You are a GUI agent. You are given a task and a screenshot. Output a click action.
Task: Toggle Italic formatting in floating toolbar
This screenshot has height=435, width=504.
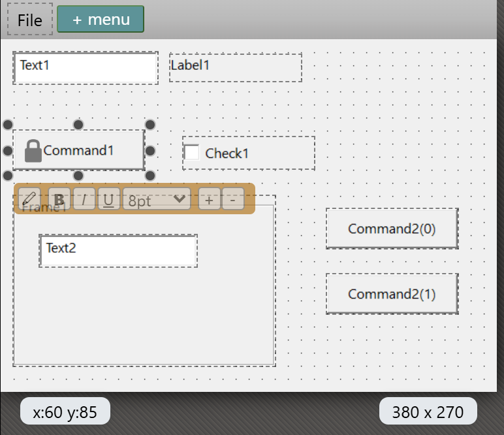pos(84,199)
